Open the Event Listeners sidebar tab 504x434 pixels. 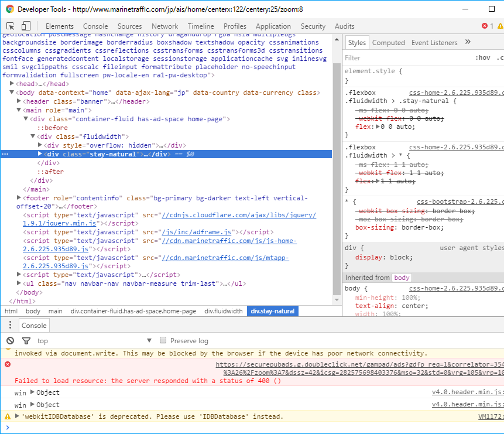[x=434, y=43]
